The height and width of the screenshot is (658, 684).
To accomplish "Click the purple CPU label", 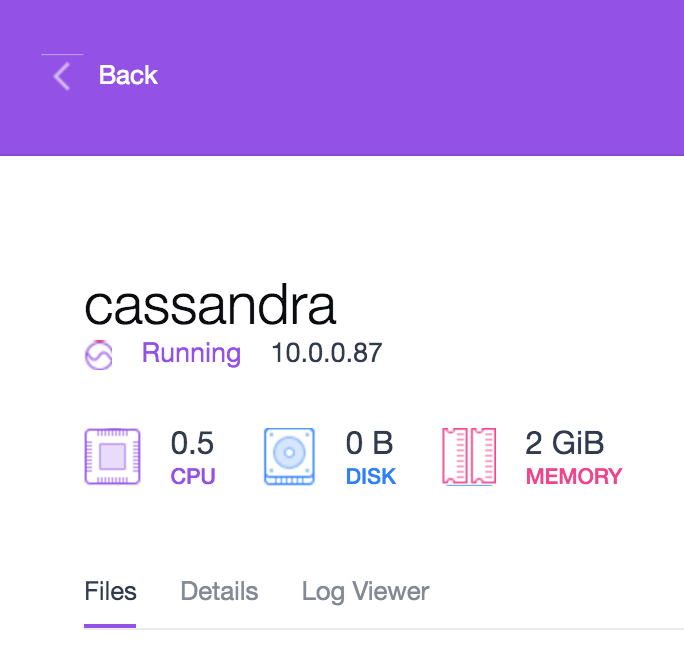I will click(x=193, y=476).
